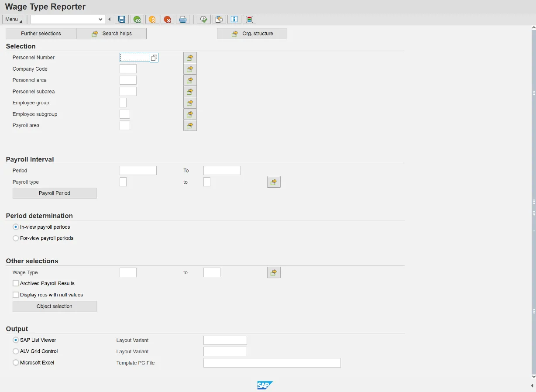Click the Wage Type from field

[128, 272]
